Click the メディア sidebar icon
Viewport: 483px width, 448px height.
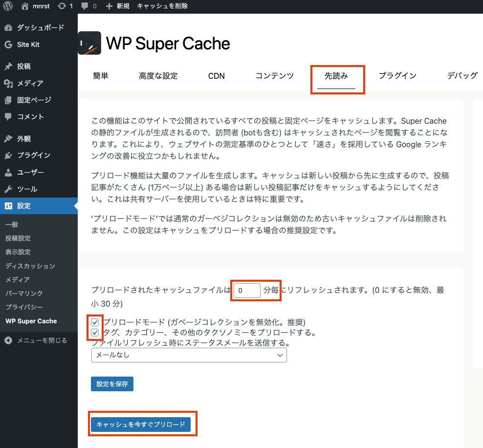click(x=8, y=83)
